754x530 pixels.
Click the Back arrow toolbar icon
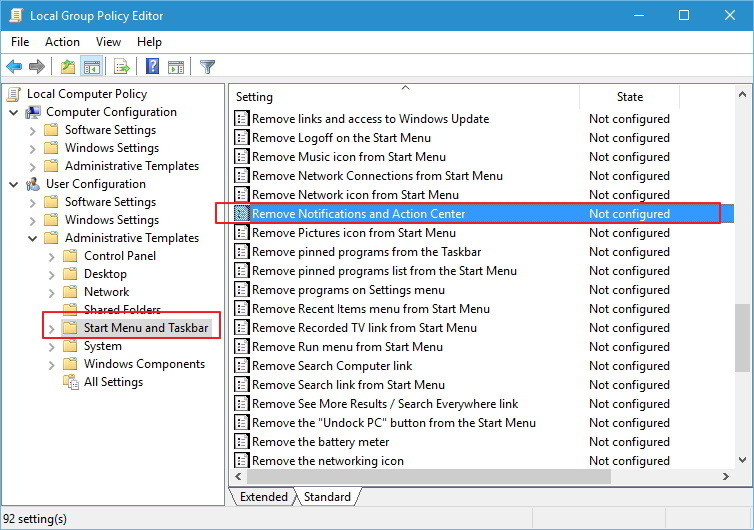pos(14,66)
